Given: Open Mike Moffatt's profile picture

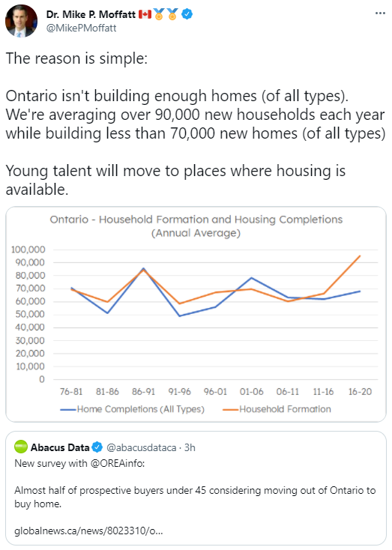Looking at the screenshot, I should click(x=21, y=21).
